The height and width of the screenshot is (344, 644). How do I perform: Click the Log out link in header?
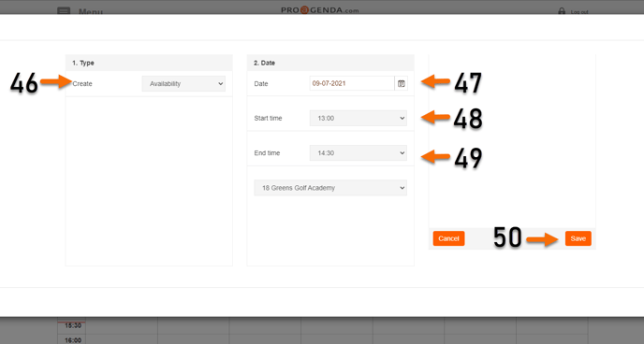[579, 12]
